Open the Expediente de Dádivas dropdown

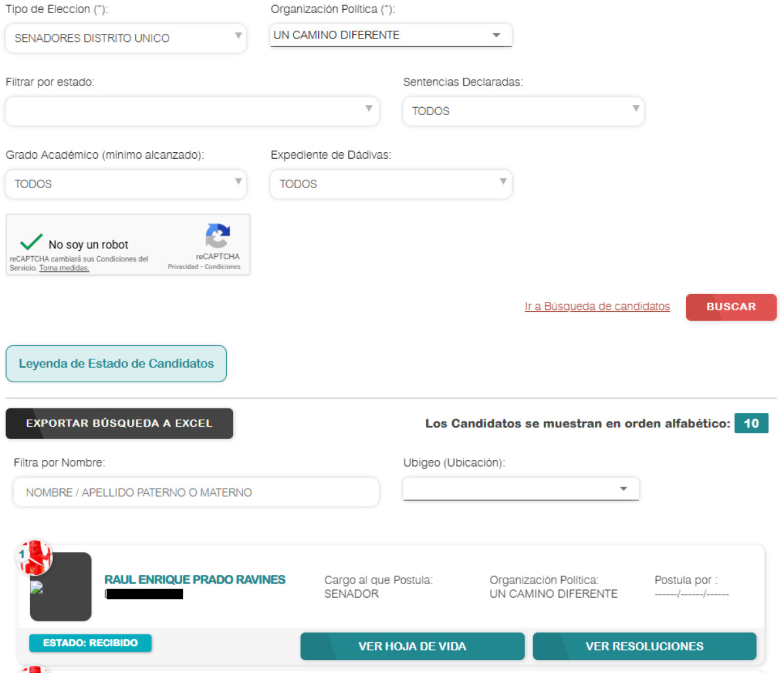pyautogui.click(x=391, y=184)
